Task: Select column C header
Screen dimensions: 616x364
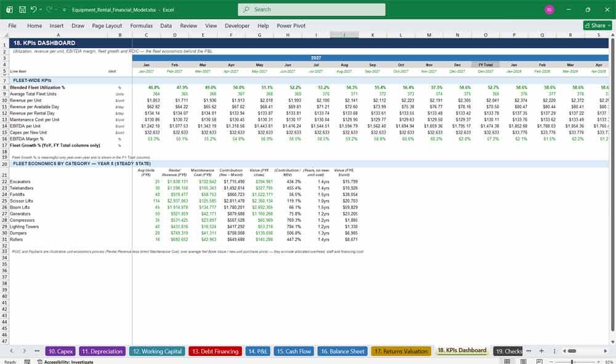Action: click(x=146, y=35)
